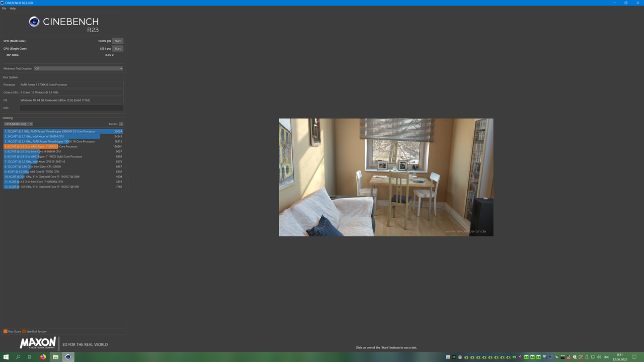Open the taskbar clock and date
644x362 pixels.
click(620, 357)
